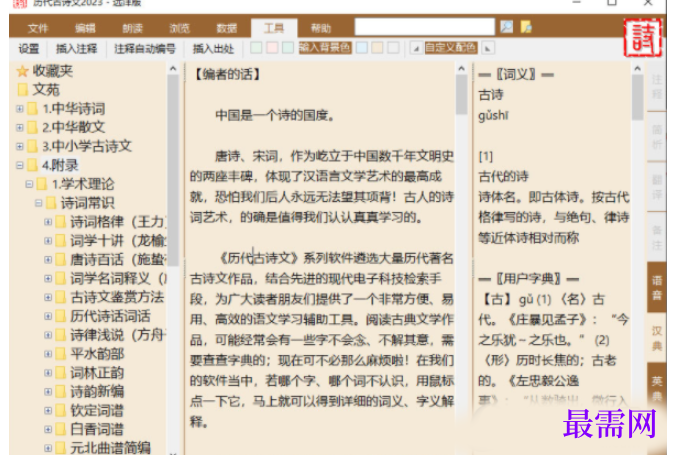Click the red 詩 seal logo
This screenshot has height=455, width=675.
click(643, 38)
